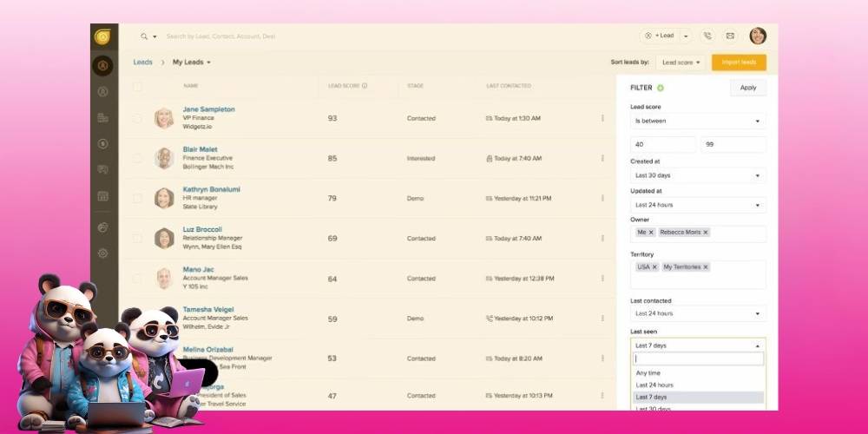Go to Leads breadcrumb link
868x434 pixels.
click(x=143, y=62)
